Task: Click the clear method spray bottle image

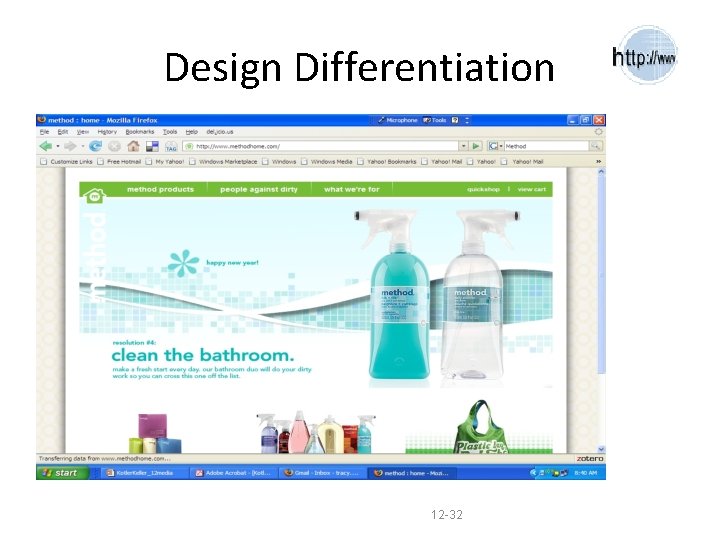Action: point(476,294)
